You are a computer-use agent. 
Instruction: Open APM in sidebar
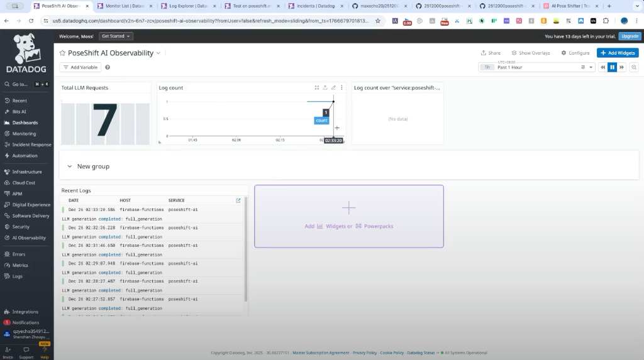[x=17, y=194]
